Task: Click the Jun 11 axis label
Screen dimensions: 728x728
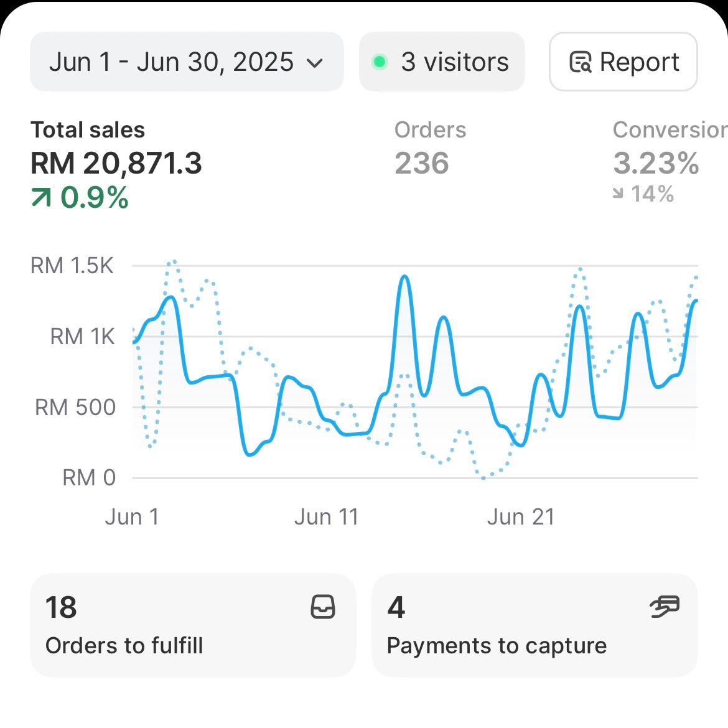Action: point(326,517)
